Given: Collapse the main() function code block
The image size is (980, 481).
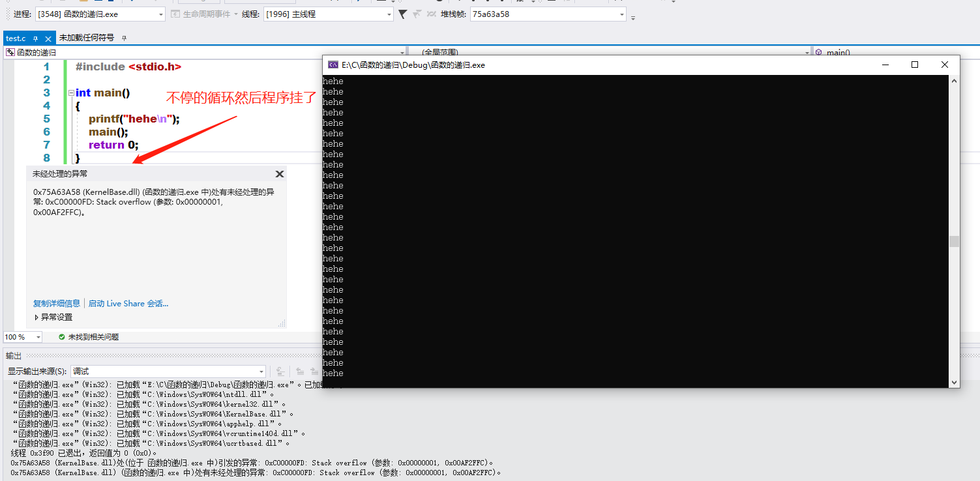Looking at the screenshot, I should (x=70, y=93).
